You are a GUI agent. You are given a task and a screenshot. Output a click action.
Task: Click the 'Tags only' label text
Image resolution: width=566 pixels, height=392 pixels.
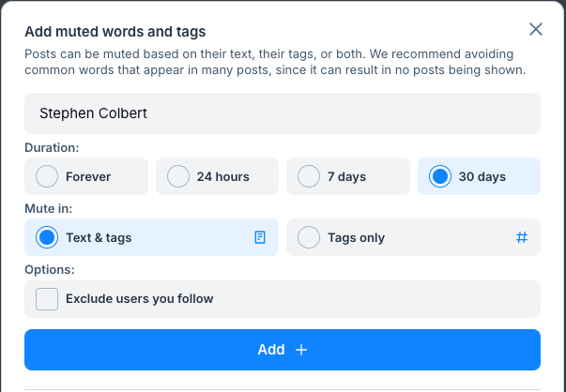point(356,237)
